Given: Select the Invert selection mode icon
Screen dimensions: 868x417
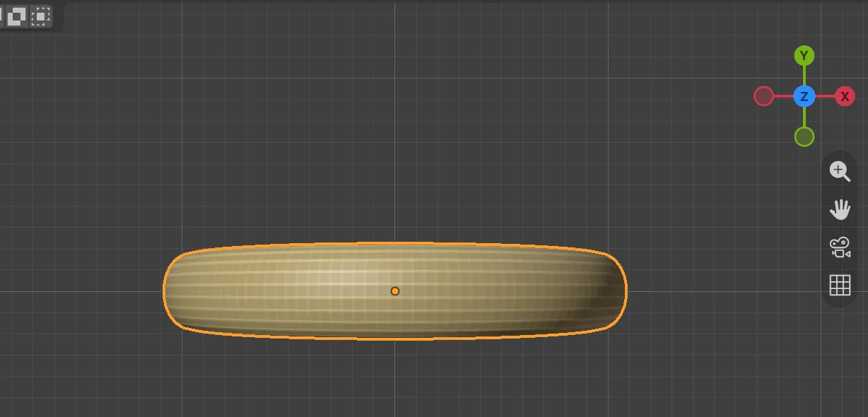Looking at the screenshot, I should (16, 16).
